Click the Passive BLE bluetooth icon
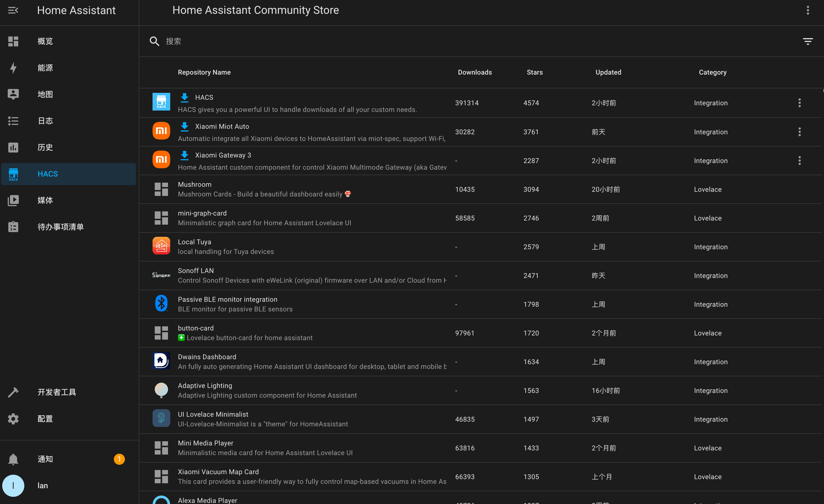 pyautogui.click(x=161, y=303)
